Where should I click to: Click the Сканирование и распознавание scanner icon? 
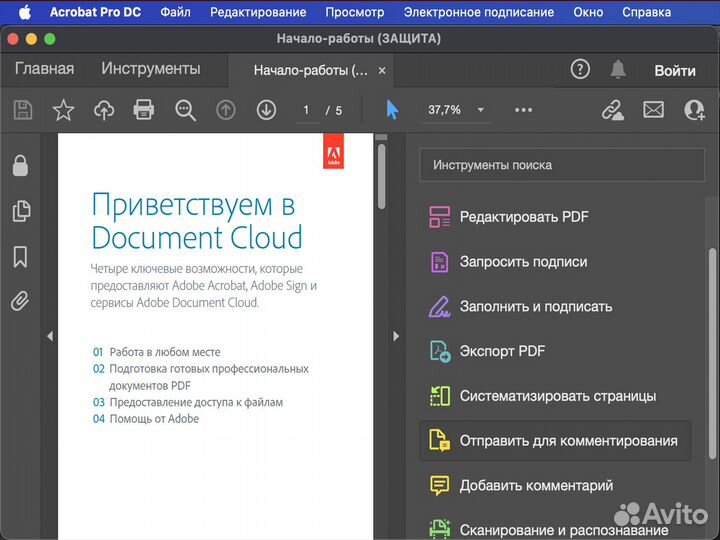click(439, 529)
